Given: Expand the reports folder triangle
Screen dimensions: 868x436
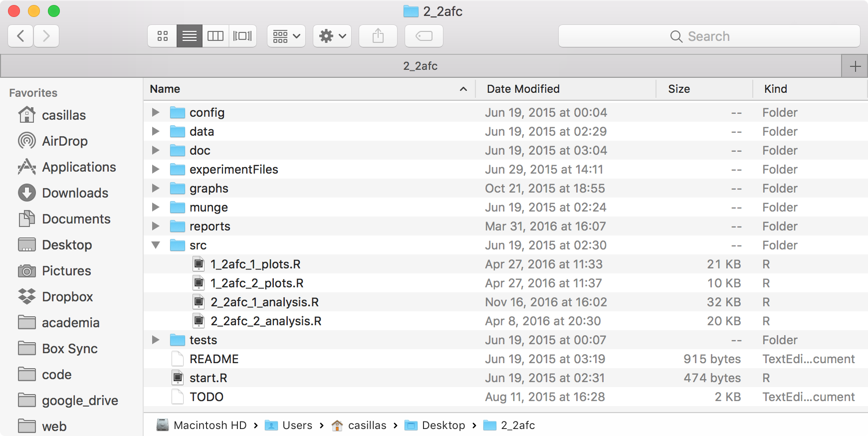Looking at the screenshot, I should click(x=156, y=226).
